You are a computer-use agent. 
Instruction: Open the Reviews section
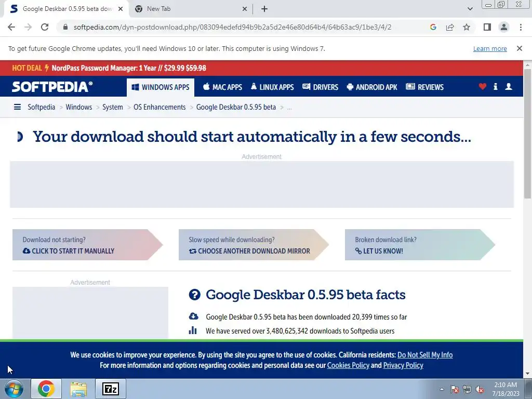pos(424,87)
